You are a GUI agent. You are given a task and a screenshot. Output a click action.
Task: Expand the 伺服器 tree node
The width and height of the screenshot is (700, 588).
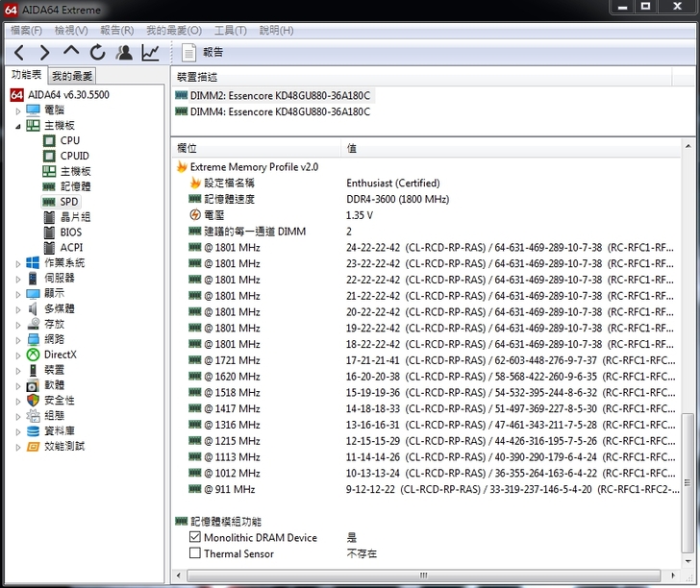coord(18,280)
